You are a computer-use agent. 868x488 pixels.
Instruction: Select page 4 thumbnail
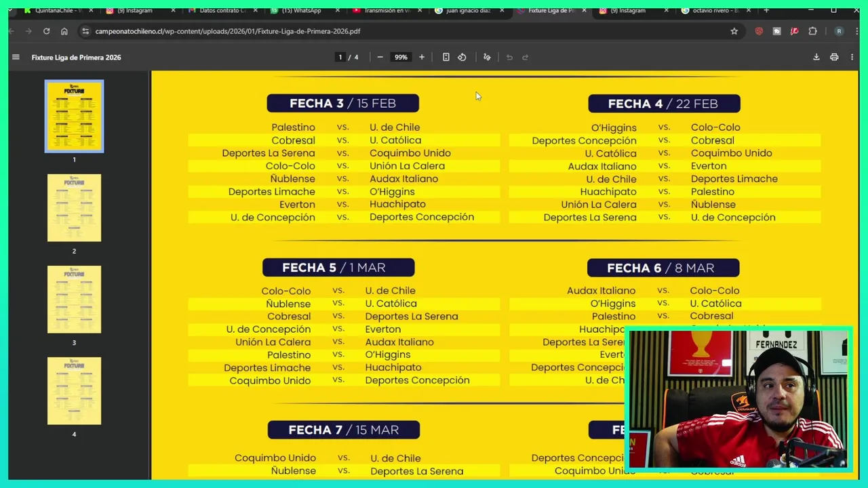pos(74,390)
